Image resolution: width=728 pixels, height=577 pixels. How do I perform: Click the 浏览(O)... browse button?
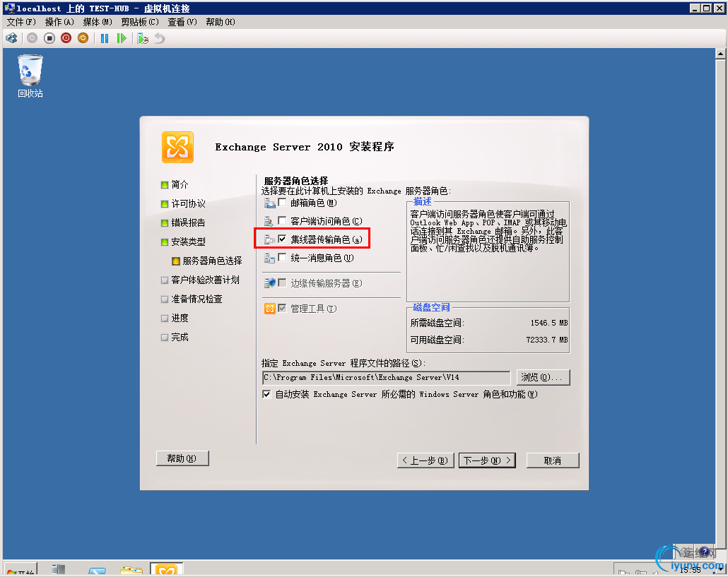[543, 378]
